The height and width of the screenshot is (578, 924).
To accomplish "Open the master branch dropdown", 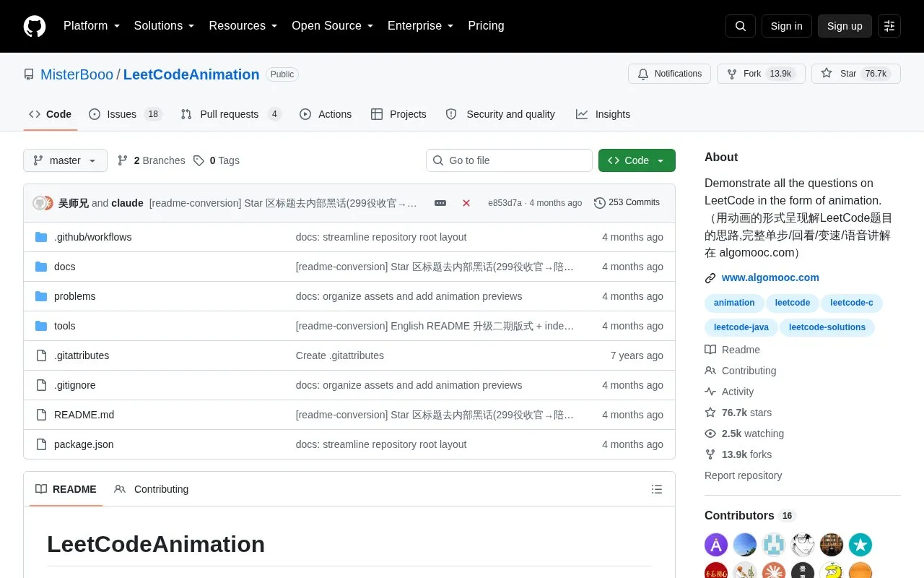I will [x=65, y=160].
